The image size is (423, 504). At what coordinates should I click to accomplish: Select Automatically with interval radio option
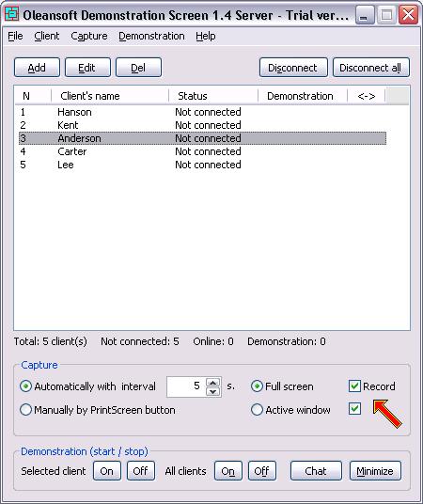coord(25,386)
